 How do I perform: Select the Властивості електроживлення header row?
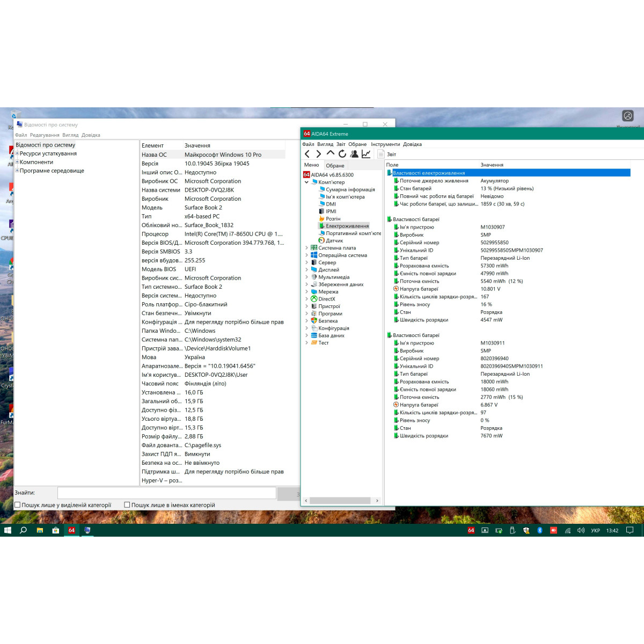pos(508,173)
